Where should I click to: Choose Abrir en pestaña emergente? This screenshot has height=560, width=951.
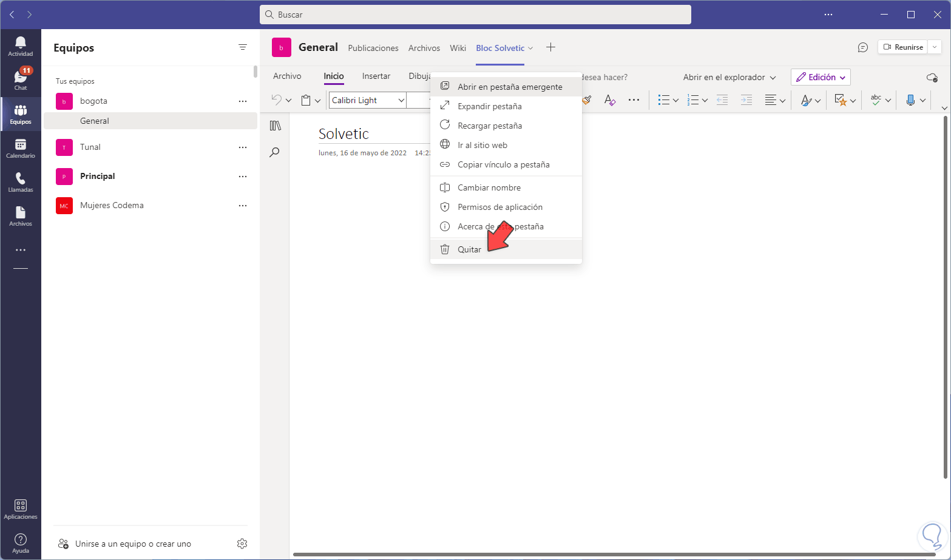point(506,87)
